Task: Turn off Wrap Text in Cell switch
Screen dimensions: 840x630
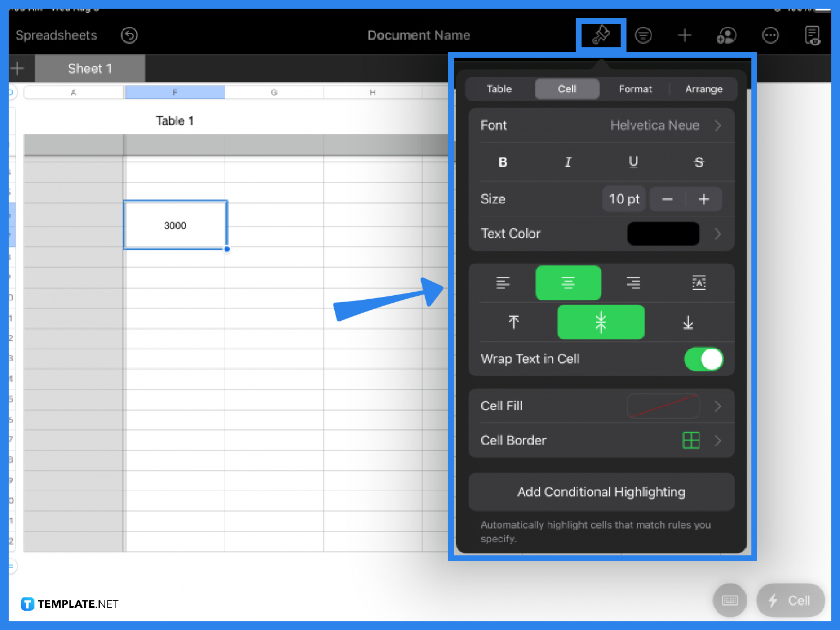Action: (703, 359)
